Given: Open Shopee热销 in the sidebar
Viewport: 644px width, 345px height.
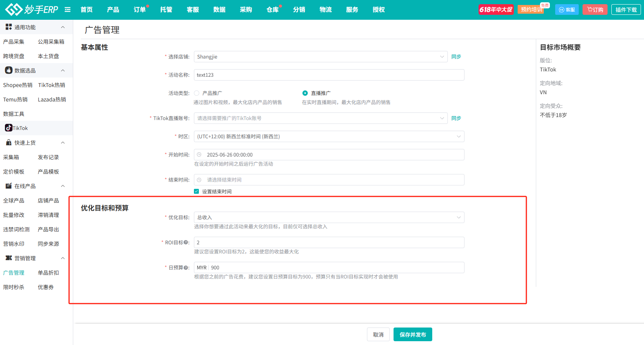Looking at the screenshot, I should (x=18, y=85).
